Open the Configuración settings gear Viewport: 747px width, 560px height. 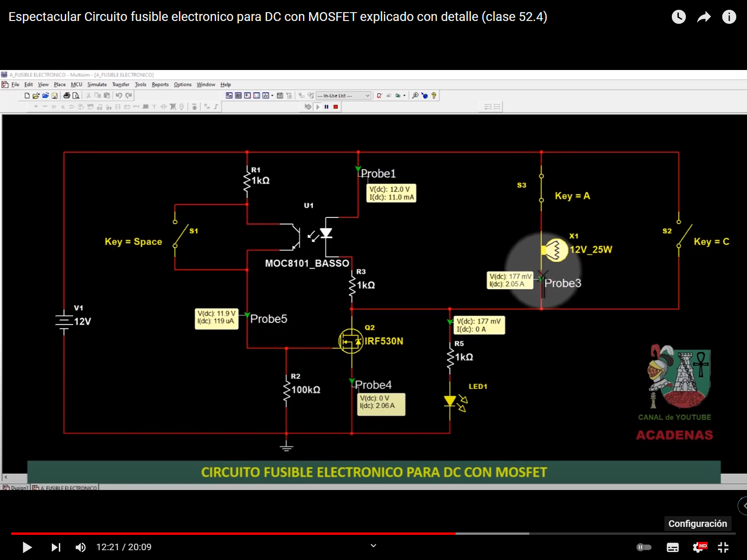698,547
